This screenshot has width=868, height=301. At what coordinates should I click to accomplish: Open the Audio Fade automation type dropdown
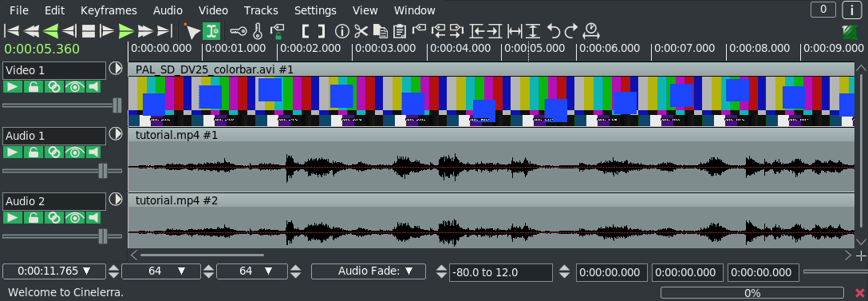(369, 271)
